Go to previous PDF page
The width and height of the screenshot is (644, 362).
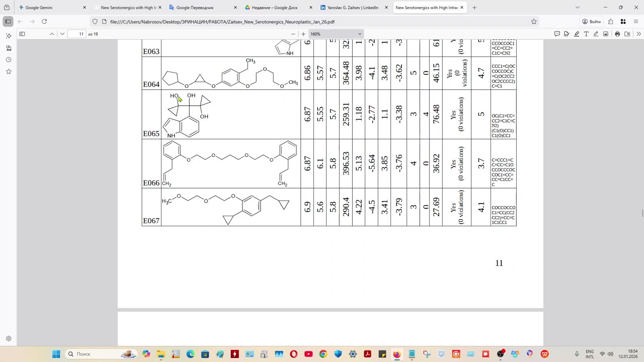click(x=52, y=34)
